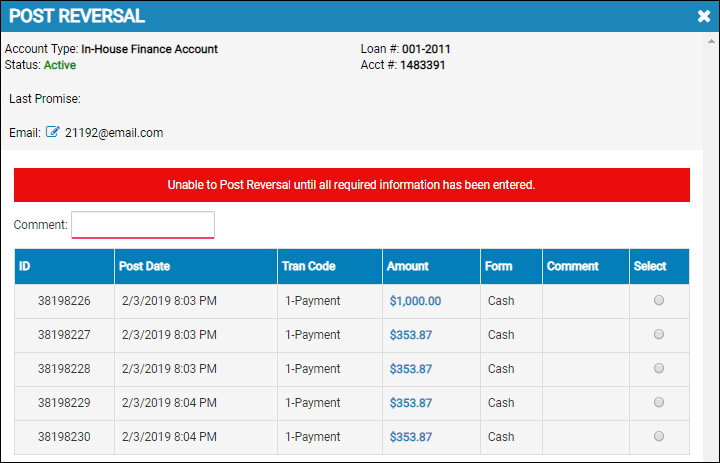
Task: Select radio button for transaction 38198226
Action: [x=659, y=300]
